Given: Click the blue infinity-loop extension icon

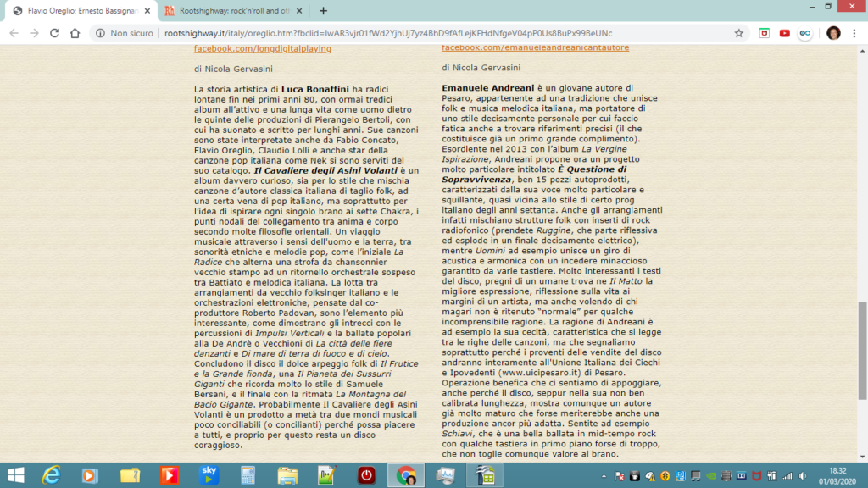Looking at the screenshot, I should pos(805,33).
